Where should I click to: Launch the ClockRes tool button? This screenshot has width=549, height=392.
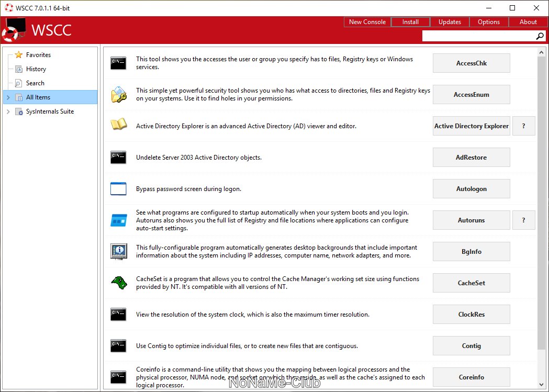(x=471, y=315)
